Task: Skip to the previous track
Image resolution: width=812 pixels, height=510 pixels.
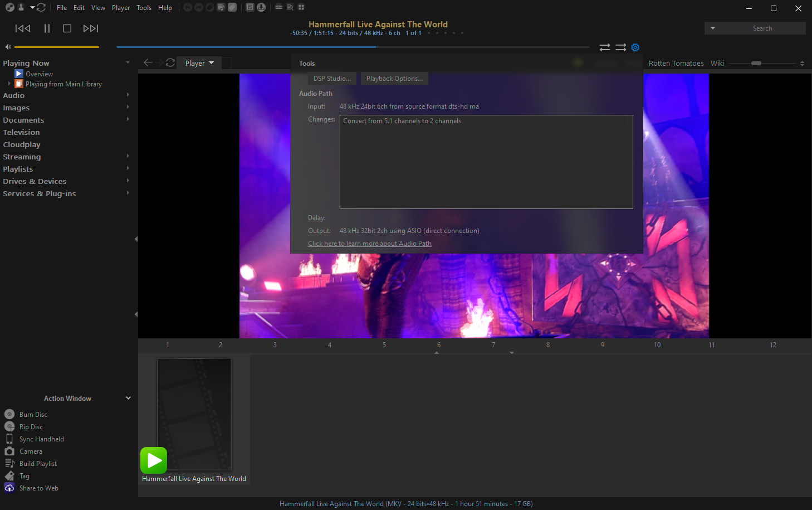Action: [23, 28]
